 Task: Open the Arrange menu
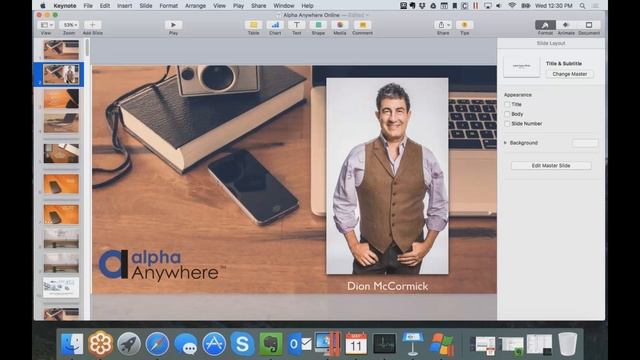(x=195, y=6)
